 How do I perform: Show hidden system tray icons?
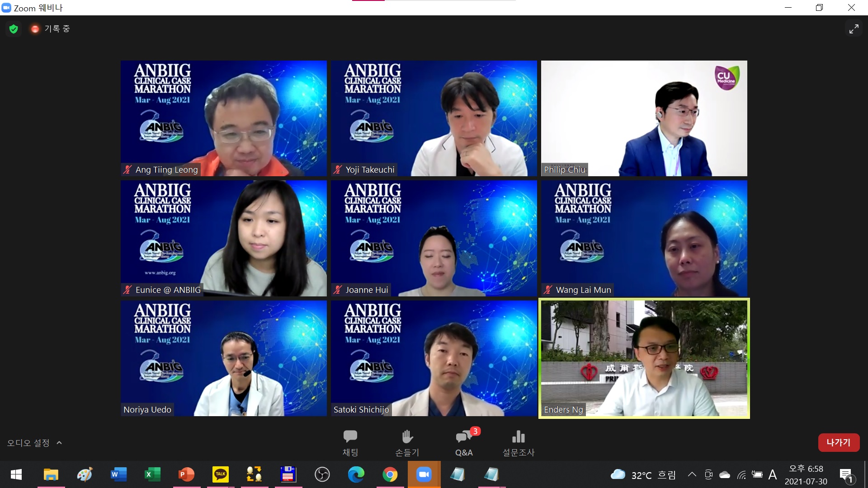click(x=692, y=474)
